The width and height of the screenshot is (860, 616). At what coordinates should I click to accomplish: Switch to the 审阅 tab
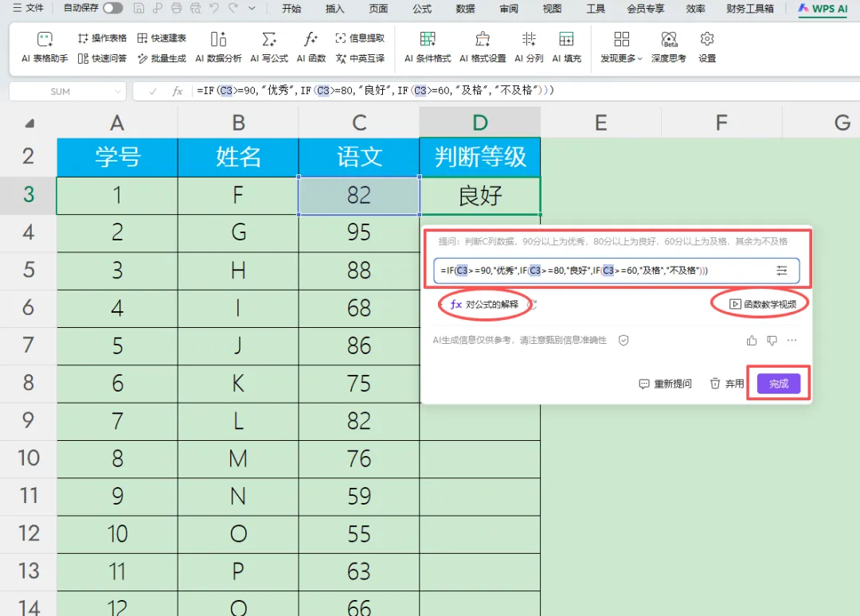click(x=509, y=8)
